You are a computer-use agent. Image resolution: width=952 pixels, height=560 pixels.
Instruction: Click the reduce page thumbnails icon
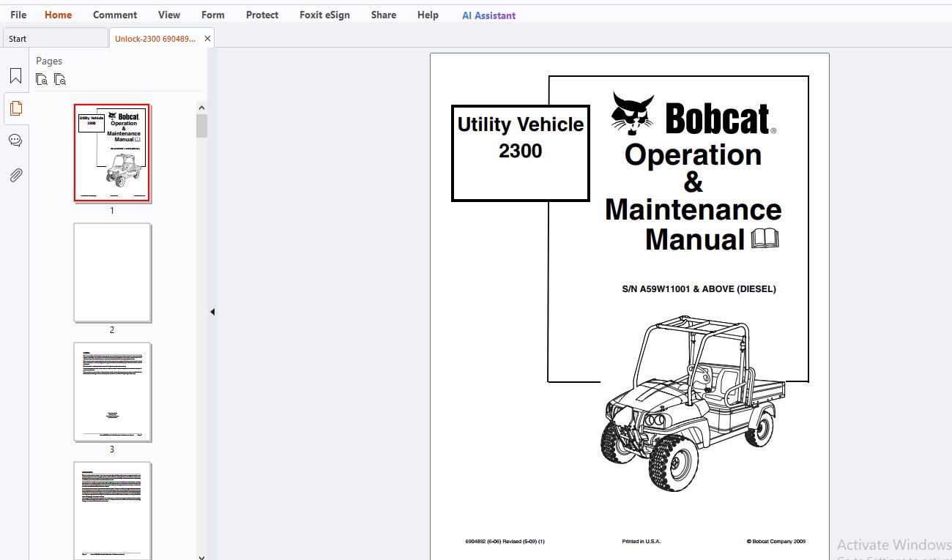(x=60, y=79)
